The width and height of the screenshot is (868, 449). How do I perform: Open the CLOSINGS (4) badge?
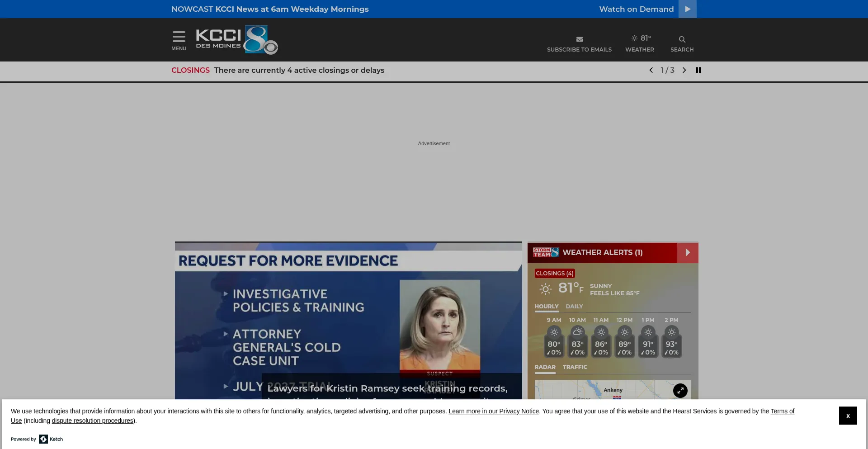pyautogui.click(x=554, y=274)
